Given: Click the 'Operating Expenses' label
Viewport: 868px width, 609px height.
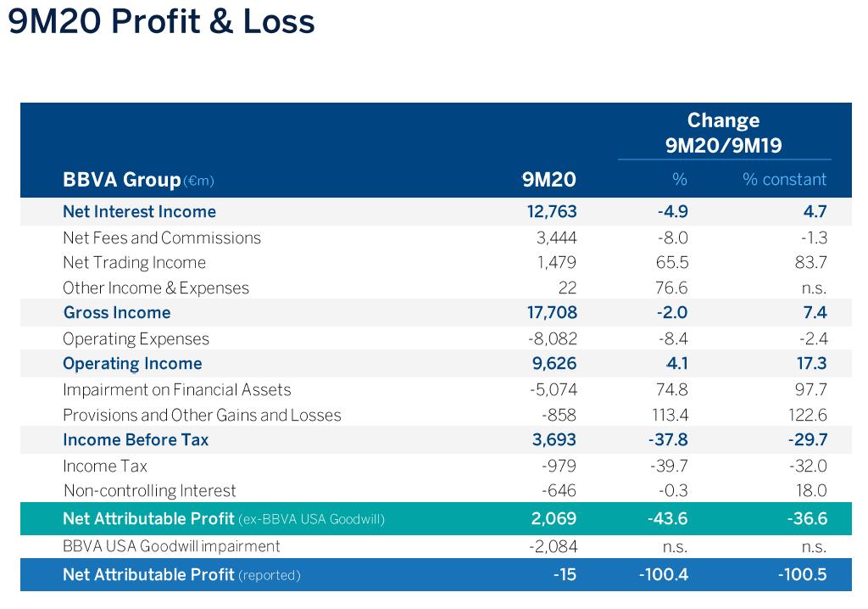Looking at the screenshot, I should coord(136,339).
